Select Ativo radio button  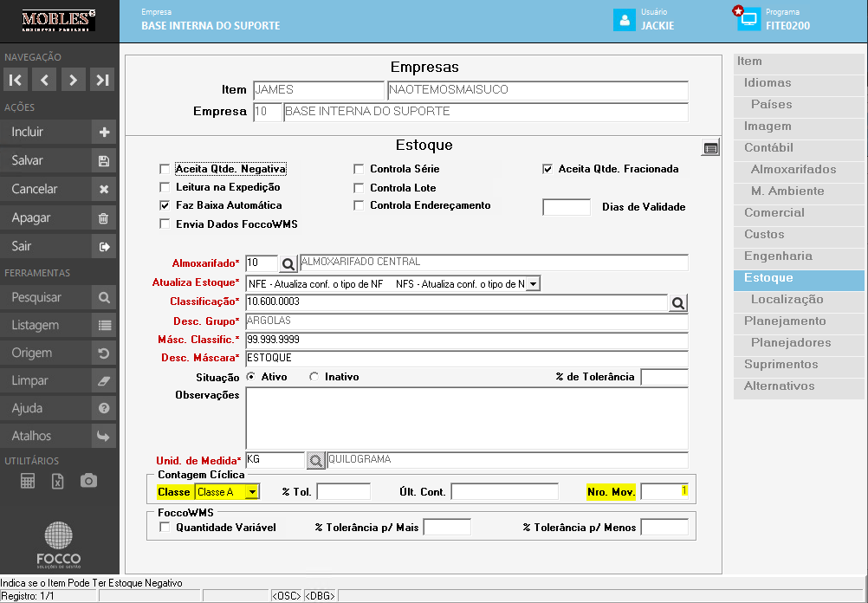[x=250, y=377]
